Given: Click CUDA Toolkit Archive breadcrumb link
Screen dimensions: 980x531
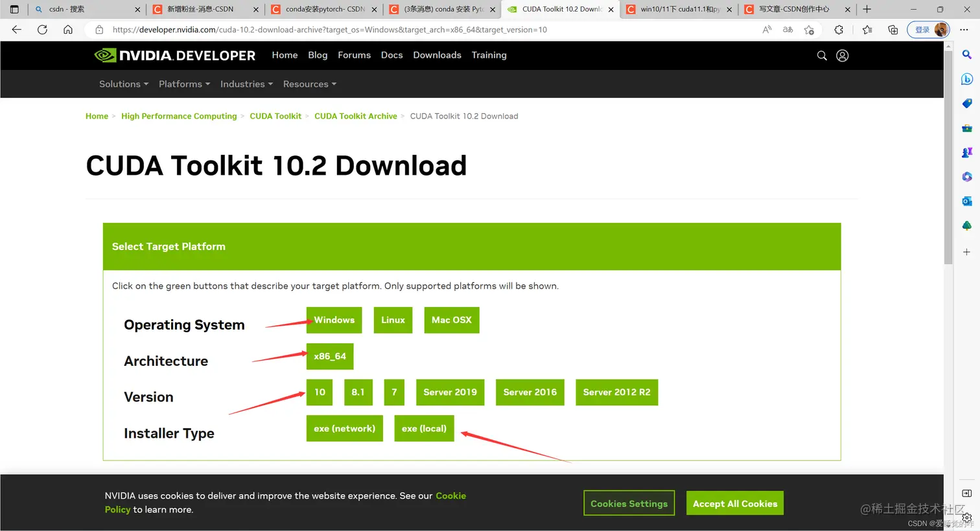Looking at the screenshot, I should pyautogui.click(x=356, y=117).
